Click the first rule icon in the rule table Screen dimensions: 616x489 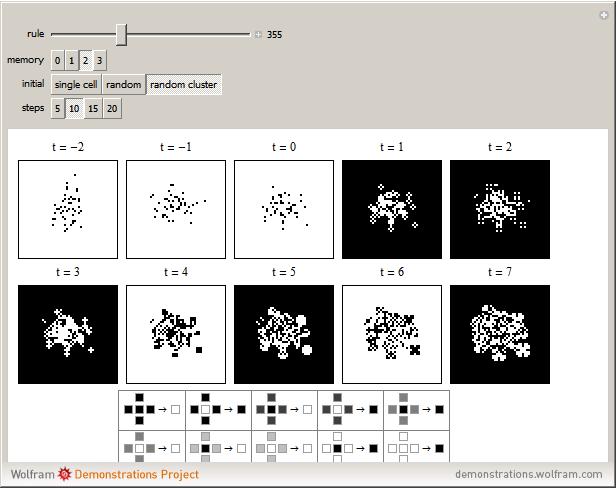152,409
